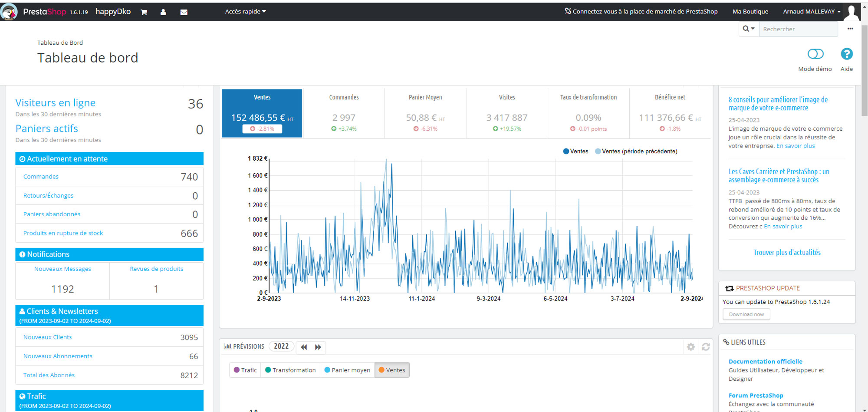Open Les Caves Carrière article link

(779, 175)
